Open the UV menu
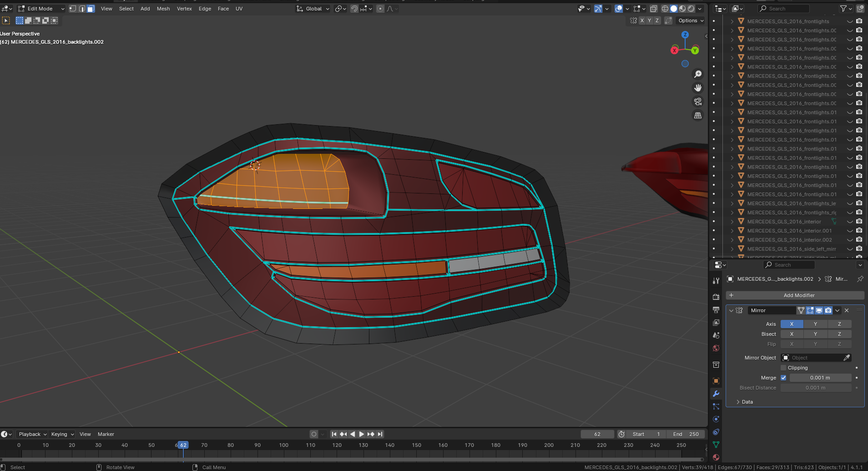The height and width of the screenshot is (471, 868). tap(239, 9)
